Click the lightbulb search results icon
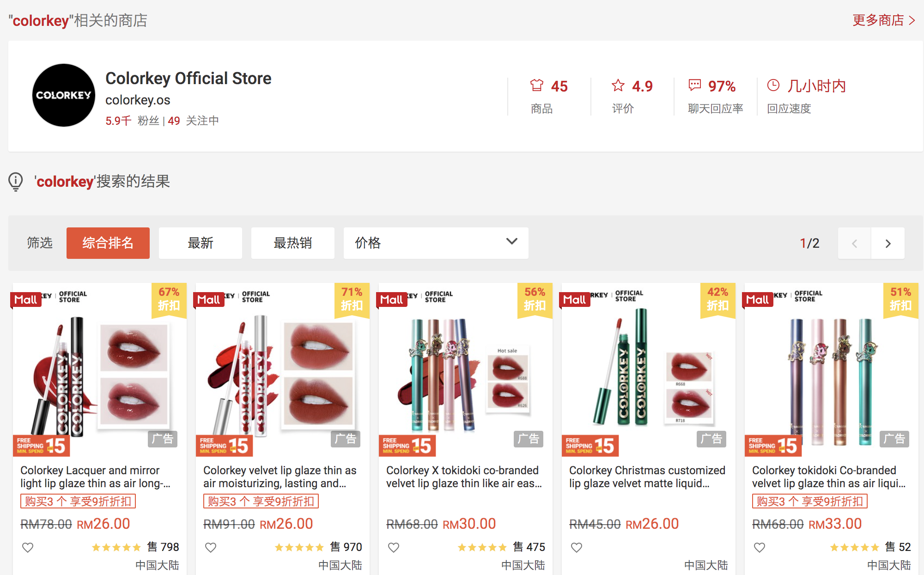The image size is (924, 575). pos(16,181)
